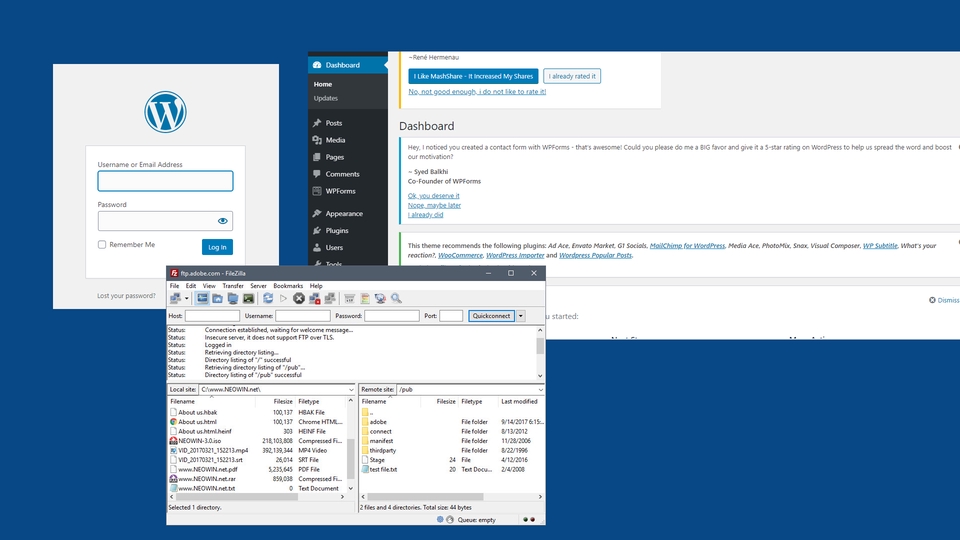Open WPForms in the WordPress sidebar
Viewport: 960px width, 540px height.
coord(340,191)
